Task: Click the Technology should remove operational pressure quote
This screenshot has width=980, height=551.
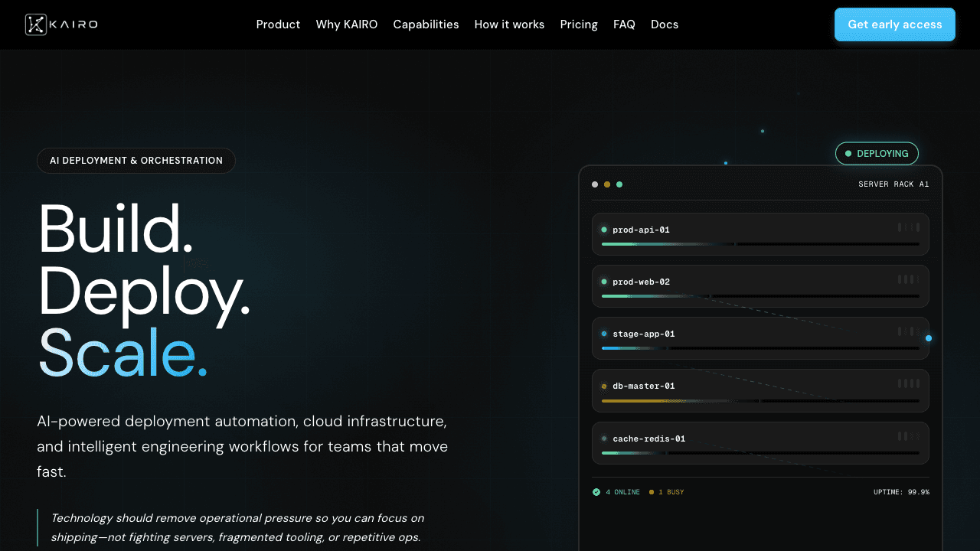Action: pos(236,528)
